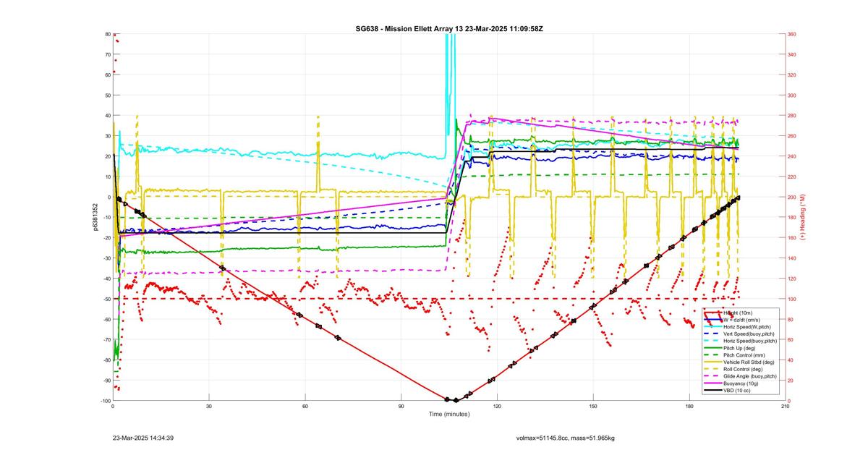Click the 'Time (minutes)' x-axis label

click(x=448, y=415)
